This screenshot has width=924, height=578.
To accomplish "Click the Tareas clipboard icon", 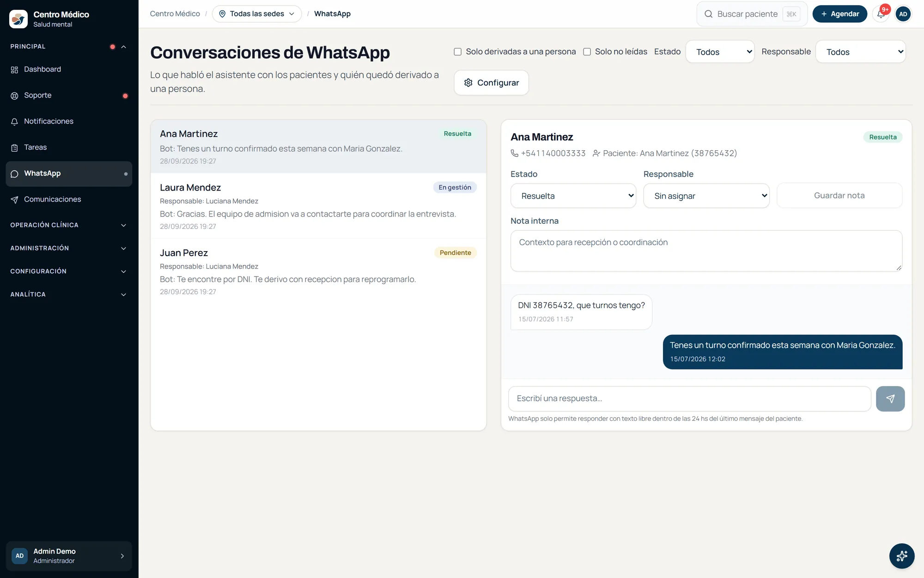I will click(14, 148).
